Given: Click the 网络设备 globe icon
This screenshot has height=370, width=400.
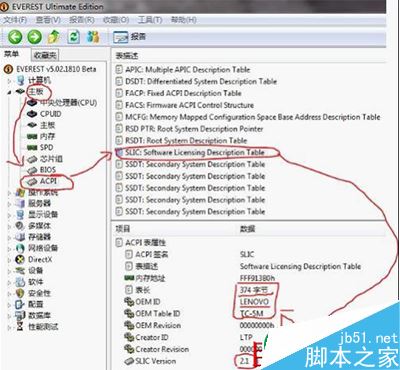Looking at the screenshot, I should 21,248.
